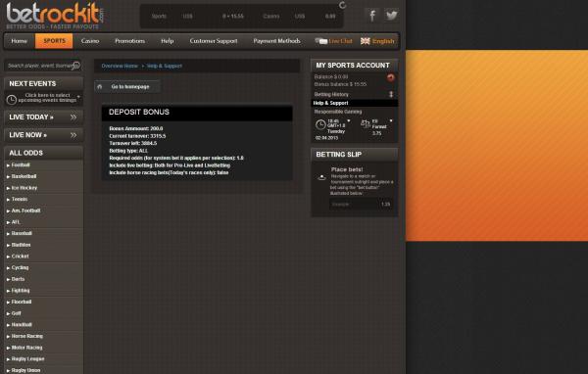Click the home icon beside Go to homepage

point(100,87)
